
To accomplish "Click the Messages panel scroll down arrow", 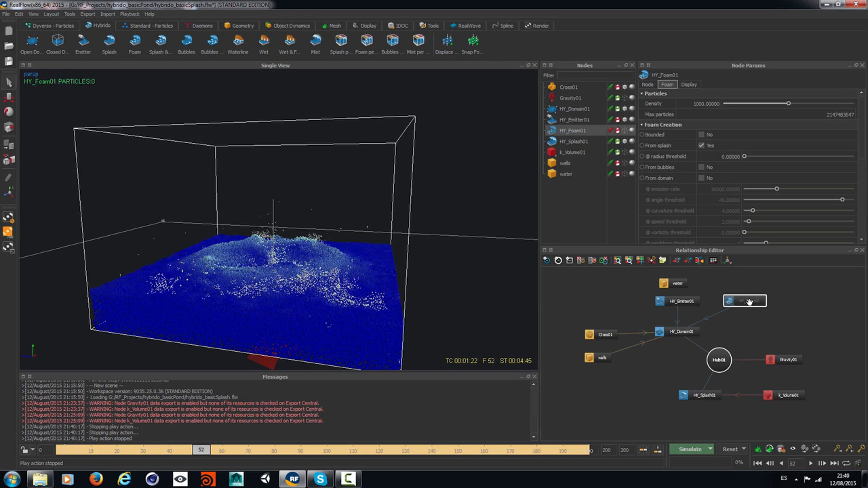I will (x=533, y=437).
